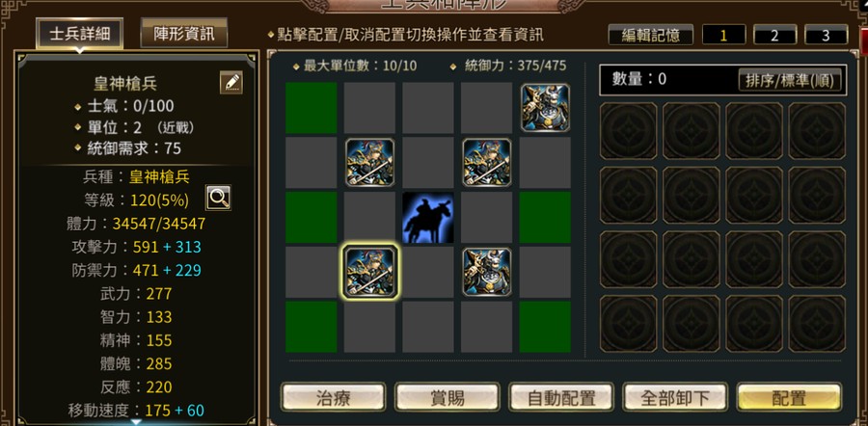Click the first empty inventory slot
The height and width of the screenshot is (426, 868).
click(x=628, y=131)
